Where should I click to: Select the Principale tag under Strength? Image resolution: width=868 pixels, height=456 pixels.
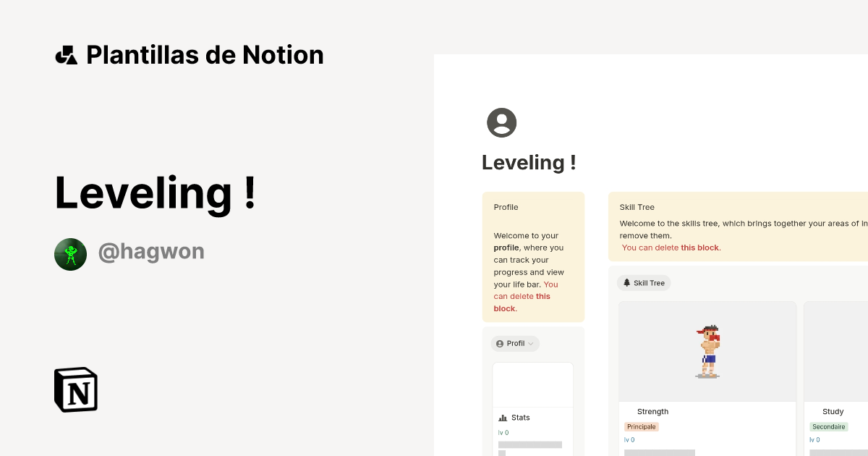641,427
